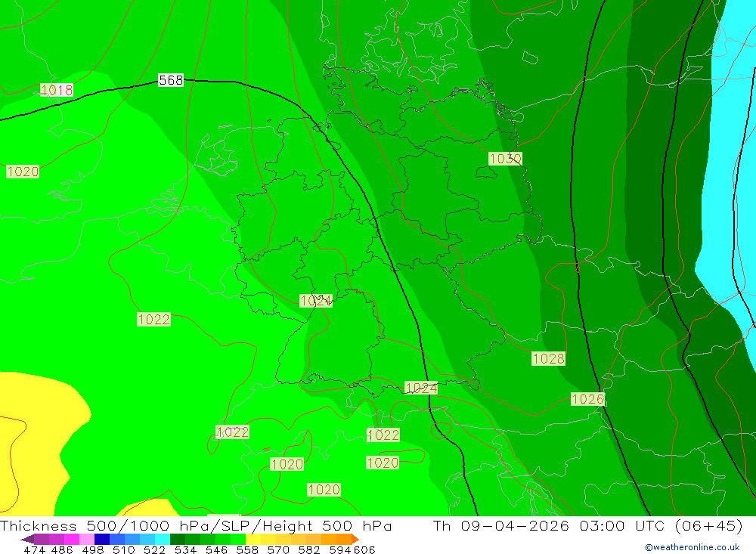Click the 1030 isobar label
The height and width of the screenshot is (554, 756).
[x=505, y=159]
